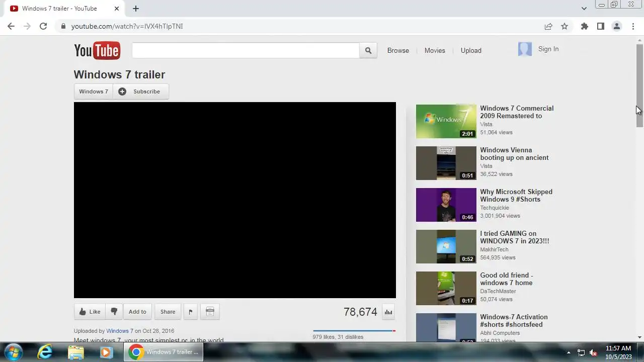Click the address bar URL
This screenshot has height=362, width=644.
point(127,26)
